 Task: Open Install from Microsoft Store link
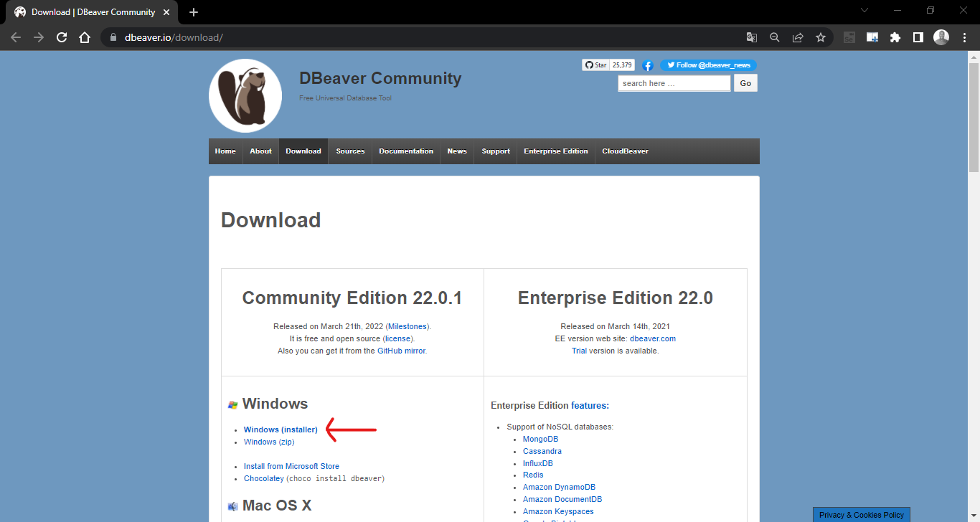point(291,466)
